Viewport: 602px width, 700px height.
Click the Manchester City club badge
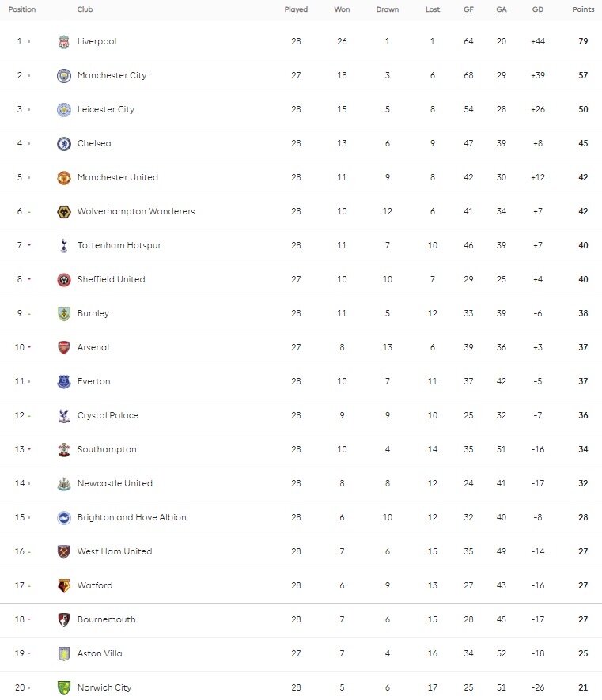click(64, 76)
